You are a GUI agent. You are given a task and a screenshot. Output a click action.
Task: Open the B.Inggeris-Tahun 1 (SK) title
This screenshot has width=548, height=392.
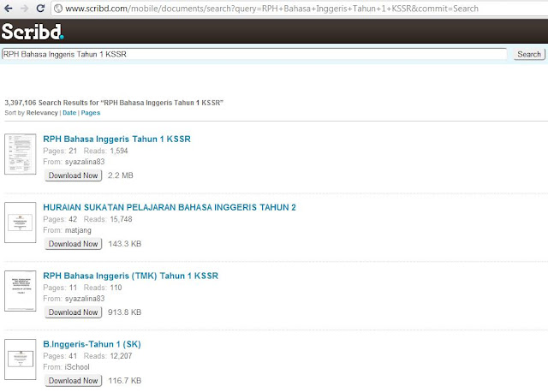[92, 344]
